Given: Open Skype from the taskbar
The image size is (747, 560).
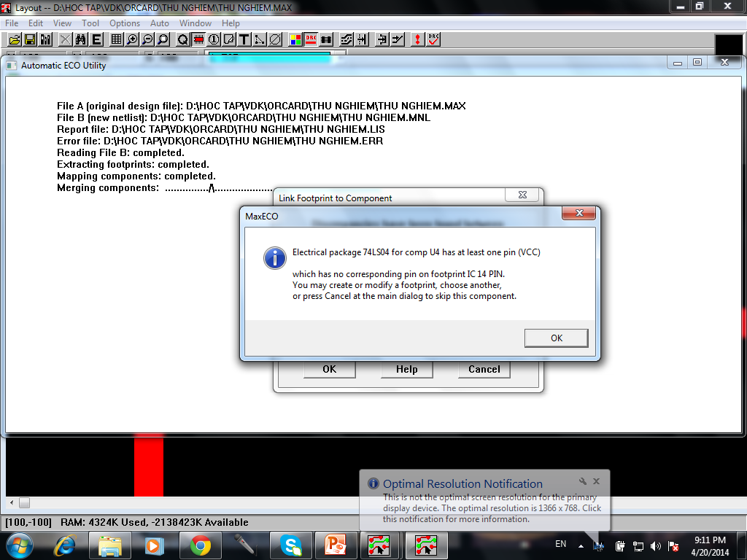Looking at the screenshot, I should click(290, 545).
